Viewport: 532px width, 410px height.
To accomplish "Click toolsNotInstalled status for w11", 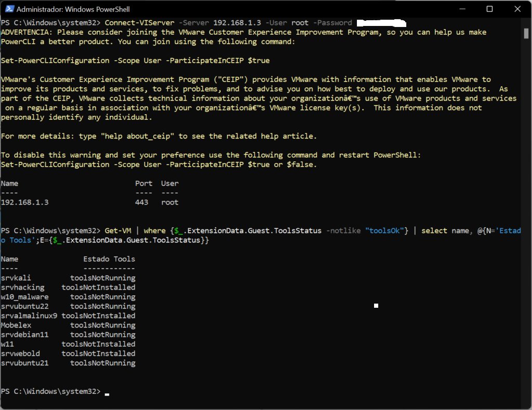I will (98, 344).
